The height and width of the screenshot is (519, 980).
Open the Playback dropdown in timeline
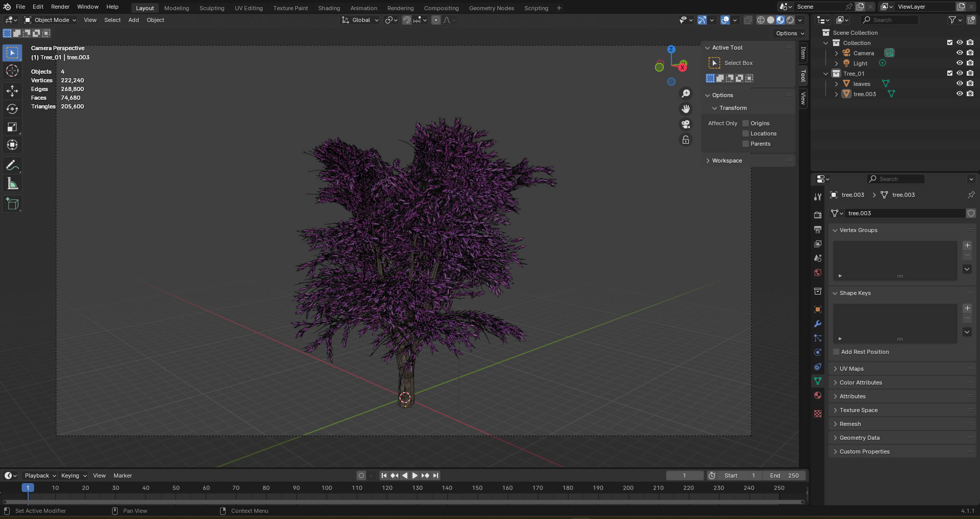[39, 476]
